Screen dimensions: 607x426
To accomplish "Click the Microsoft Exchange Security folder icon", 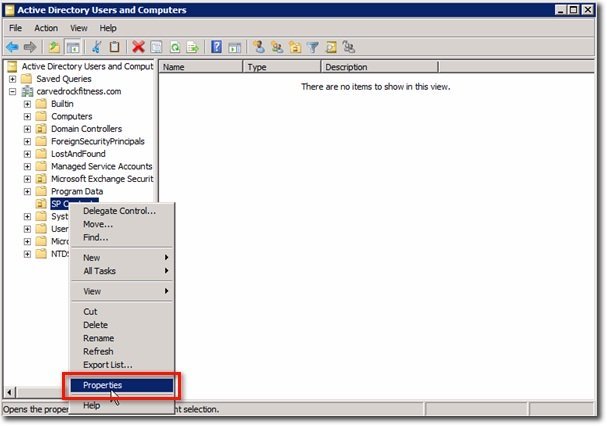I will (x=41, y=179).
